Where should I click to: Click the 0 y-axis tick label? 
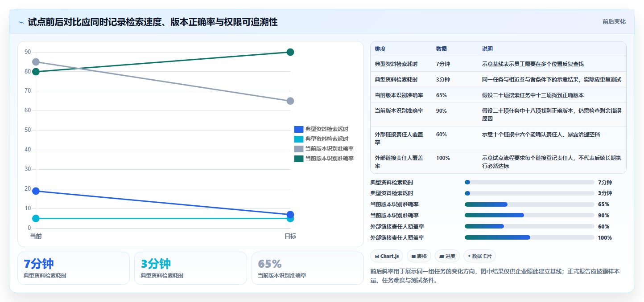pos(29,228)
